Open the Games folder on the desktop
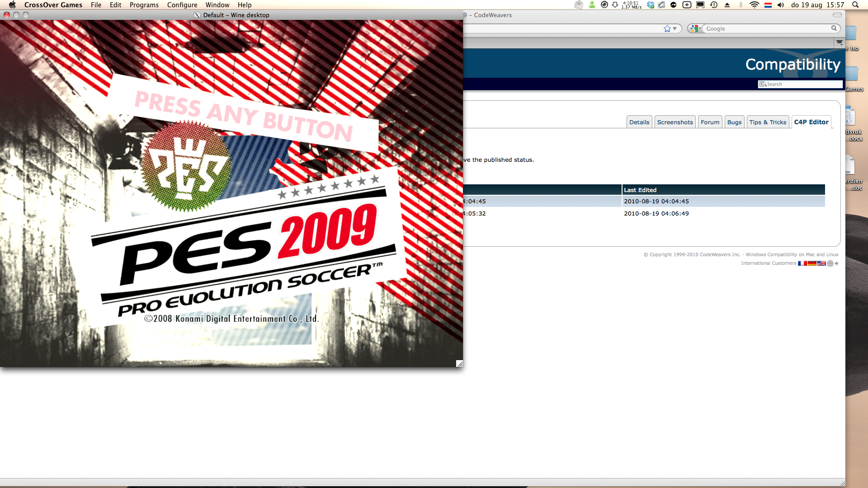868x488 pixels. point(854,79)
